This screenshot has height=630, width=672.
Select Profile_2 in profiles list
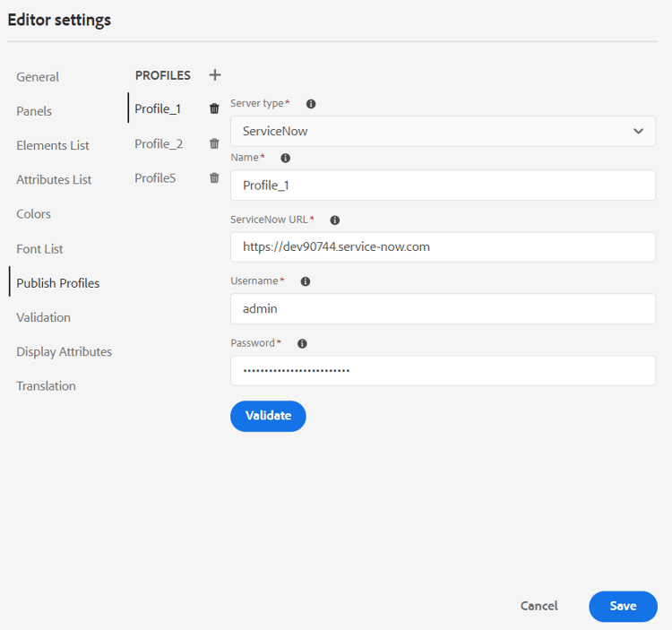[159, 143]
